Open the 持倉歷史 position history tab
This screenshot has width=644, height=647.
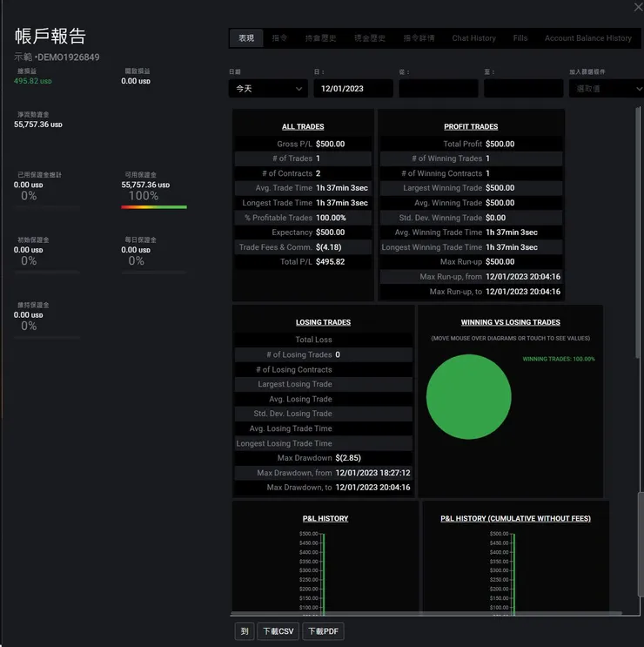[x=320, y=38]
